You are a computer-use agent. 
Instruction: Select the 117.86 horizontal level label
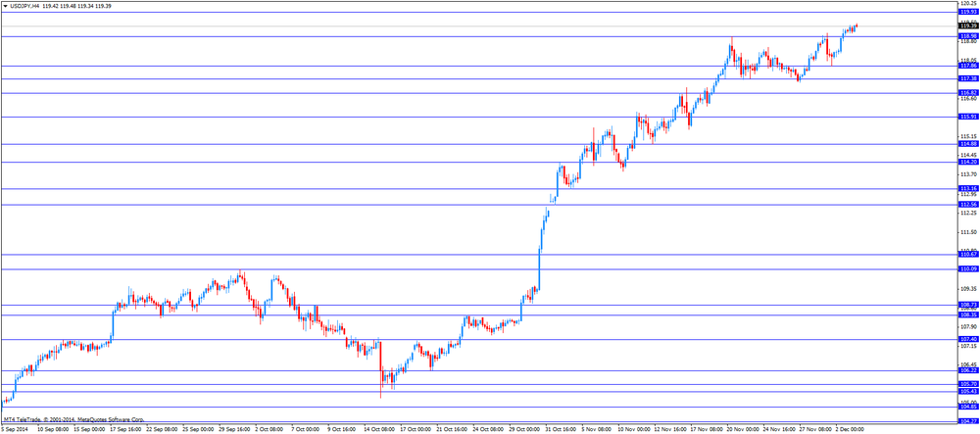click(x=968, y=66)
